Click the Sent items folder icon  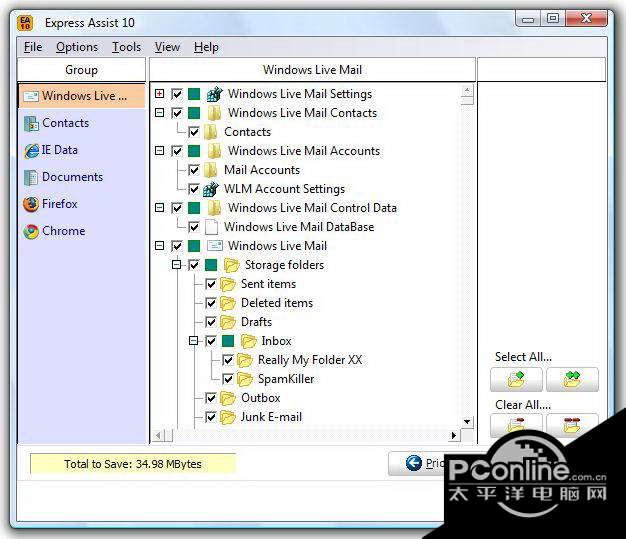pyautogui.click(x=228, y=284)
